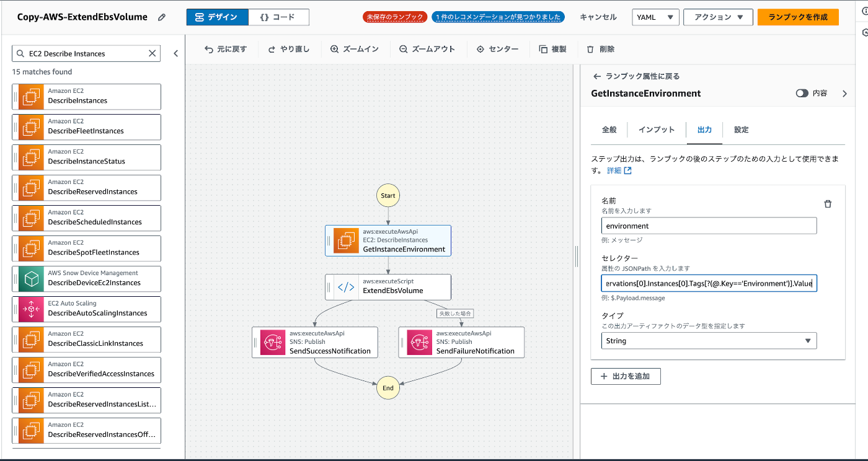Click ランブックを作成 create runbook button
This screenshot has width=868, height=461.
coord(798,17)
